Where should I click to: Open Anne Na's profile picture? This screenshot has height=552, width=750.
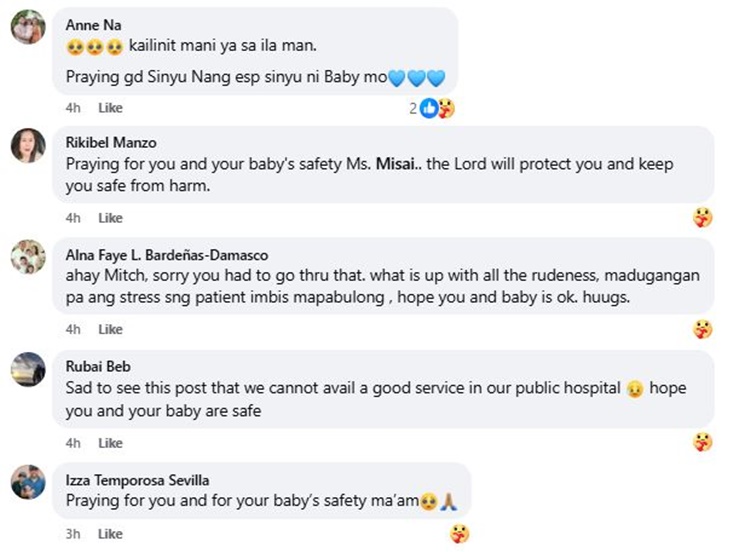[x=28, y=28]
